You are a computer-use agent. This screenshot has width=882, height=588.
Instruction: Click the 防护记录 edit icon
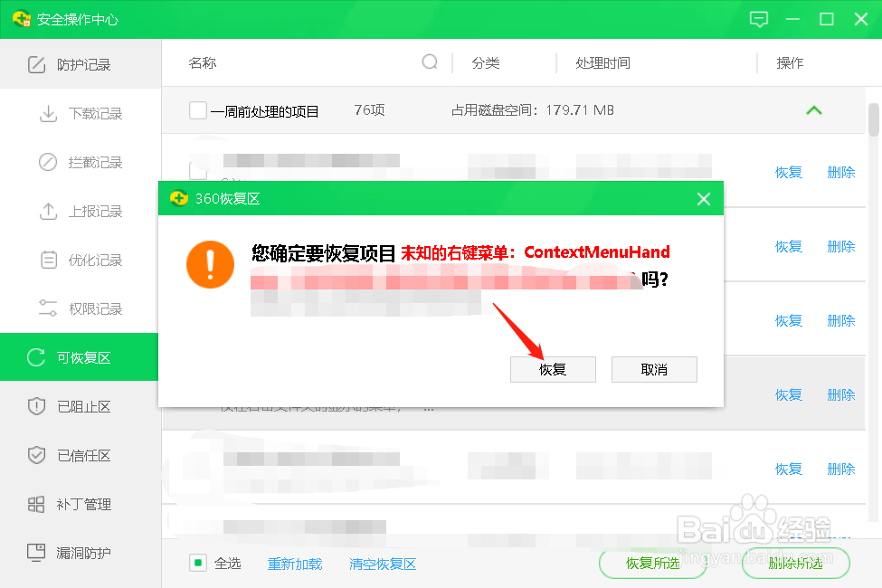click(36, 65)
